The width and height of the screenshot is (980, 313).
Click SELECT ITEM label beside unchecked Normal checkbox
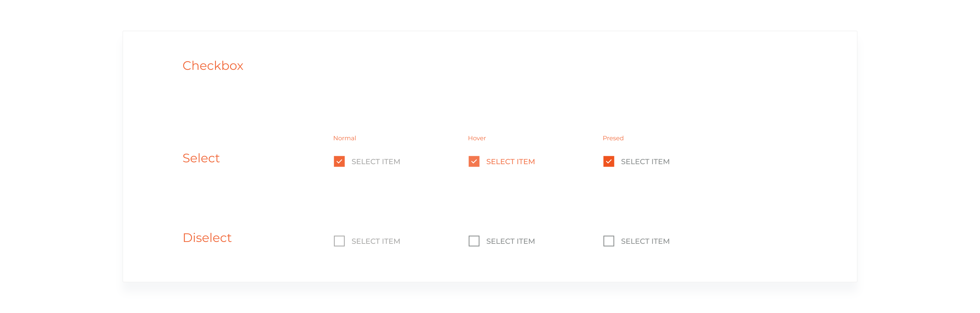point(375,241)
